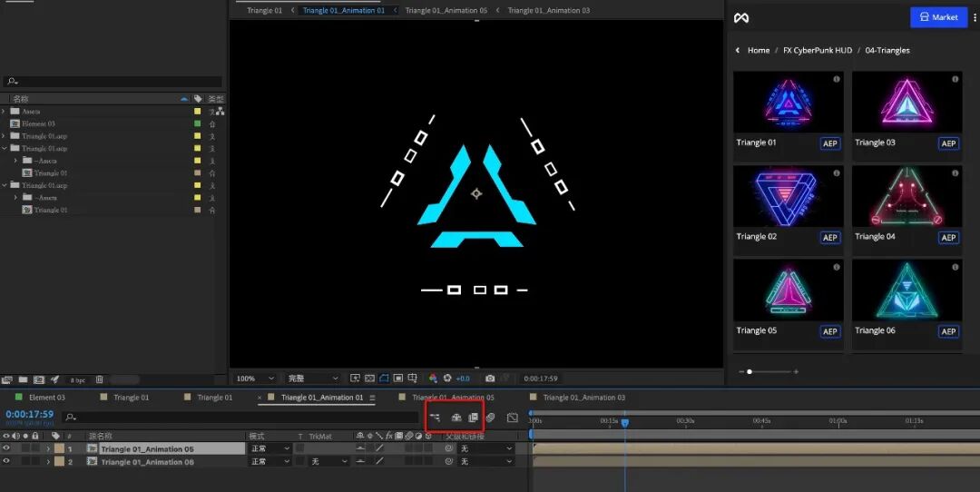Image resolution: width=980 pixels, height=492 pixels.
Task: Click the Market button
Action: pyautogui.click(x=939, y=17)
